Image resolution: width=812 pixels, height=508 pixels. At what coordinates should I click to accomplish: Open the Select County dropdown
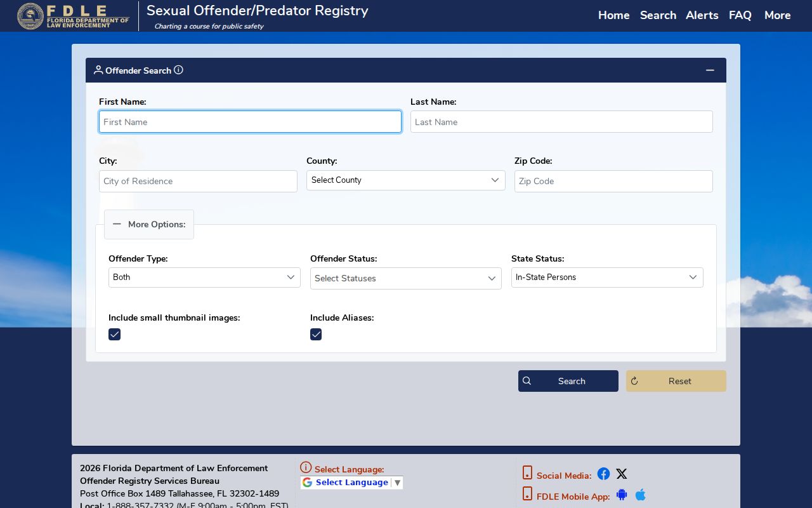(x=406, y=180)
